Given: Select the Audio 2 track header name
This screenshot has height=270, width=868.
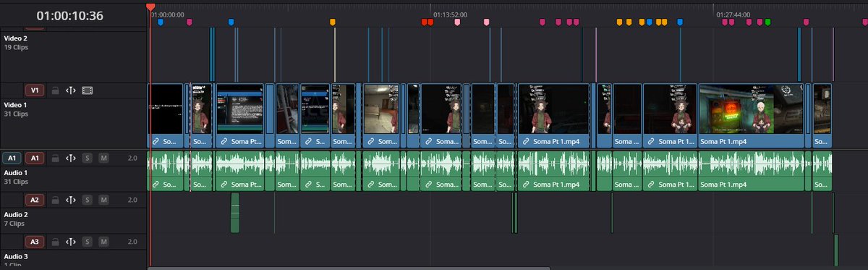Looking at the screenshot, I should 16,215.
